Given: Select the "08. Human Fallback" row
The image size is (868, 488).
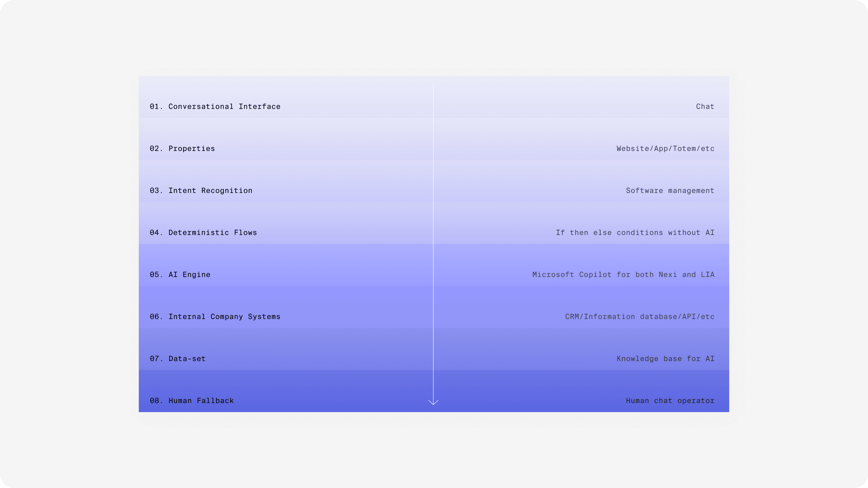Looking at the screenshot, I should point(192,400).
